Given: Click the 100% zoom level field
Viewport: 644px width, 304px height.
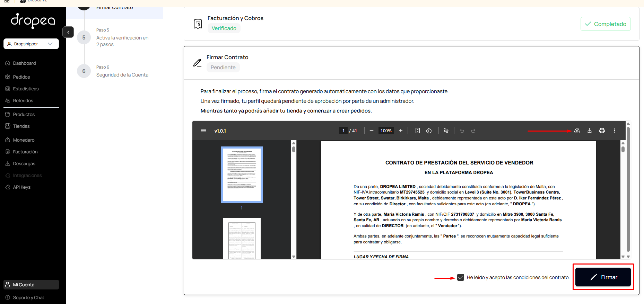Looking at the screenshot, I should click(386, 131).
